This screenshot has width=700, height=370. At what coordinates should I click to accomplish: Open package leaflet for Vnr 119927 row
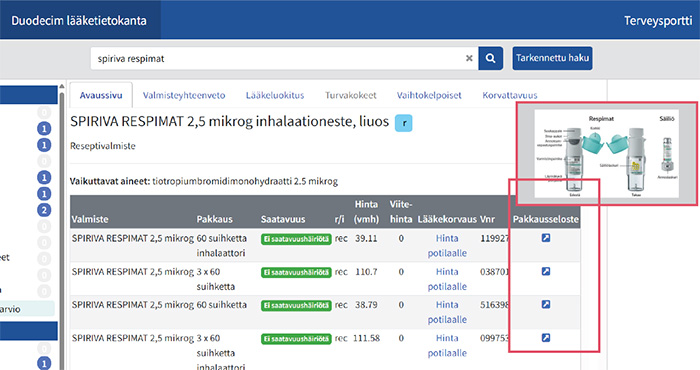click(546, 238)
